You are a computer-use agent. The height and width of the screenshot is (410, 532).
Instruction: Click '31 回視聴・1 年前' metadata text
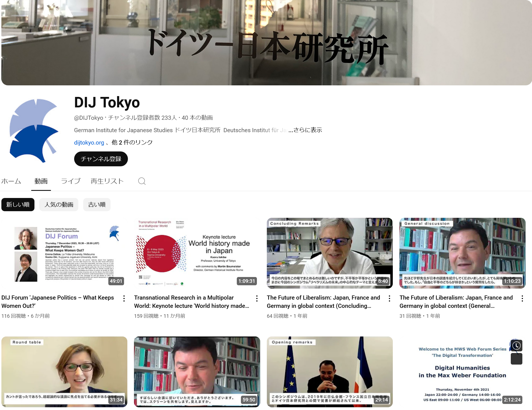420,316
